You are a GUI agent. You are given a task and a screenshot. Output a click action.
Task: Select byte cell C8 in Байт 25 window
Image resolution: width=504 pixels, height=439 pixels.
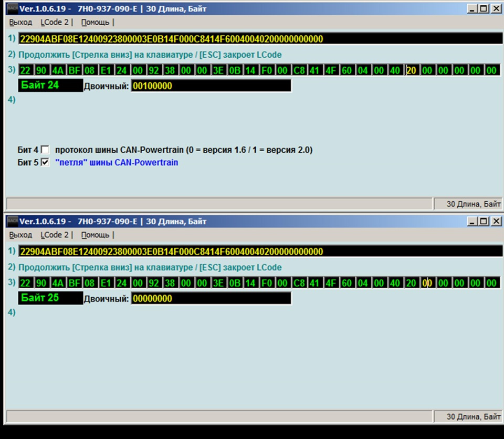tap(299, 283)
